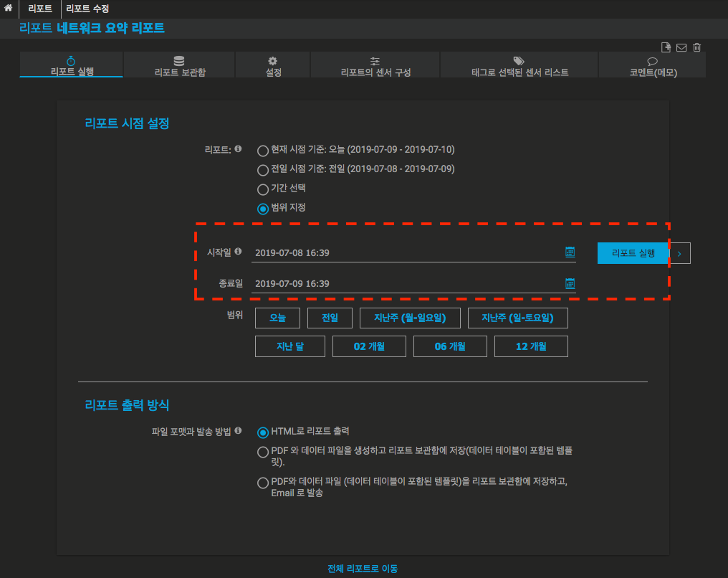
Task: Set range to 오늘
Action: [277, 318]
